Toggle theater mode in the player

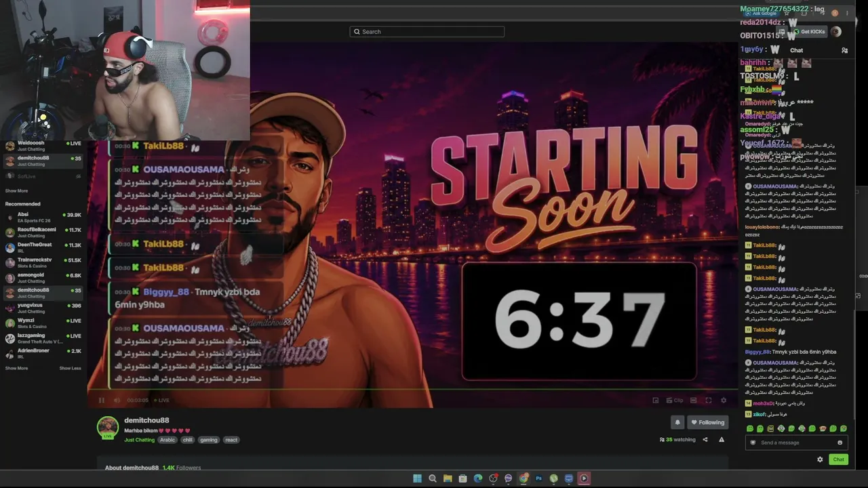[x=693, y=400]
